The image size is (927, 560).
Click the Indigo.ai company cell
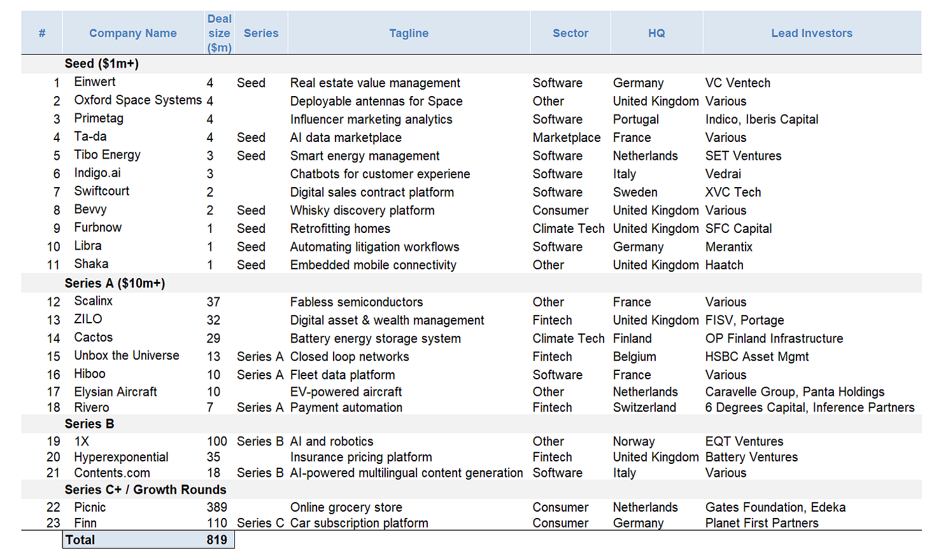[97, 173]
